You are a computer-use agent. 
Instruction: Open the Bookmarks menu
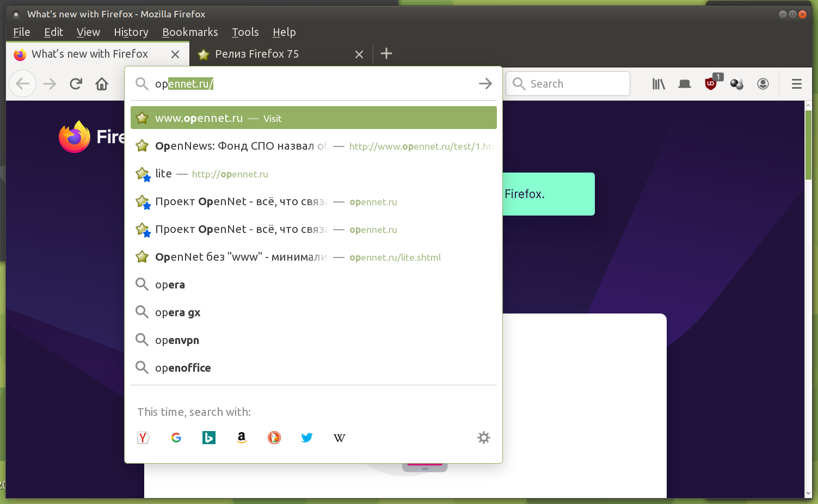click(190, 32)
